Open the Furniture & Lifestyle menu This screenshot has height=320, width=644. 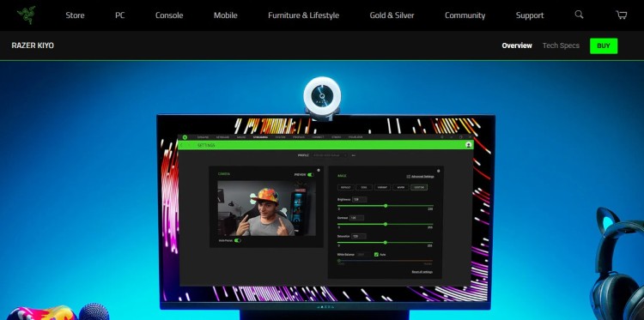(303, 15)
